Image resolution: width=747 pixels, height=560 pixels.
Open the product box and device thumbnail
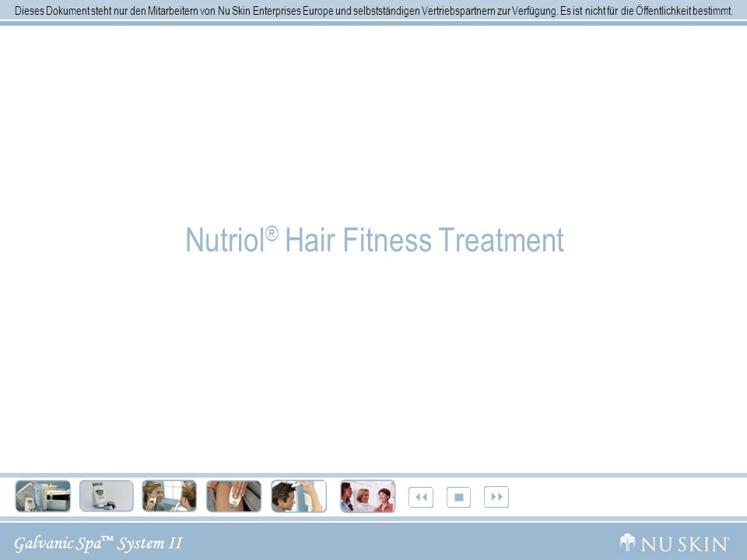tap(107, 496)
